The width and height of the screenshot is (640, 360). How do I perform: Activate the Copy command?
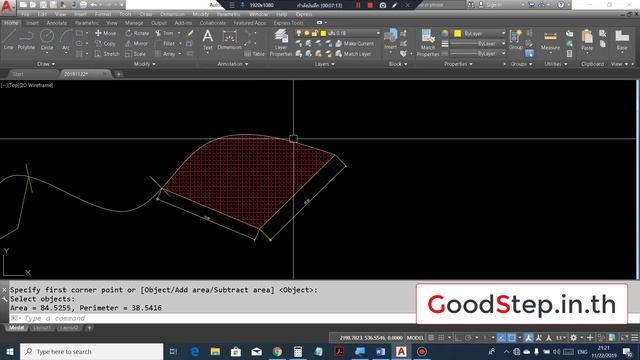pos(105,43)
